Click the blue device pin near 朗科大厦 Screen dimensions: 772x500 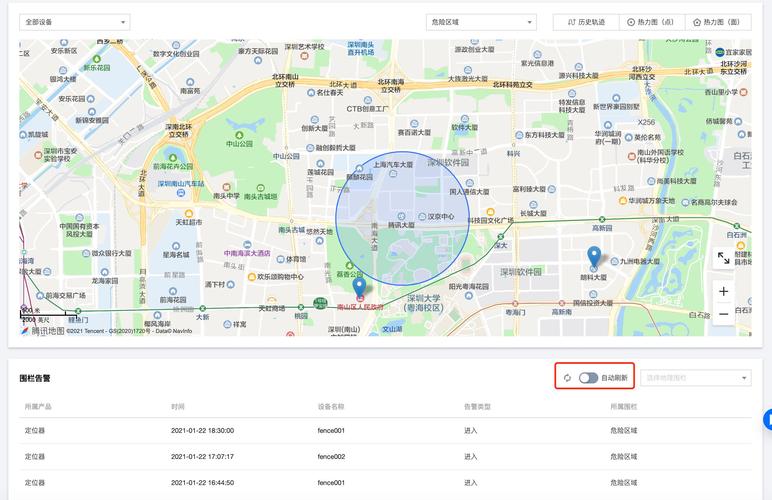coord(594,256)
